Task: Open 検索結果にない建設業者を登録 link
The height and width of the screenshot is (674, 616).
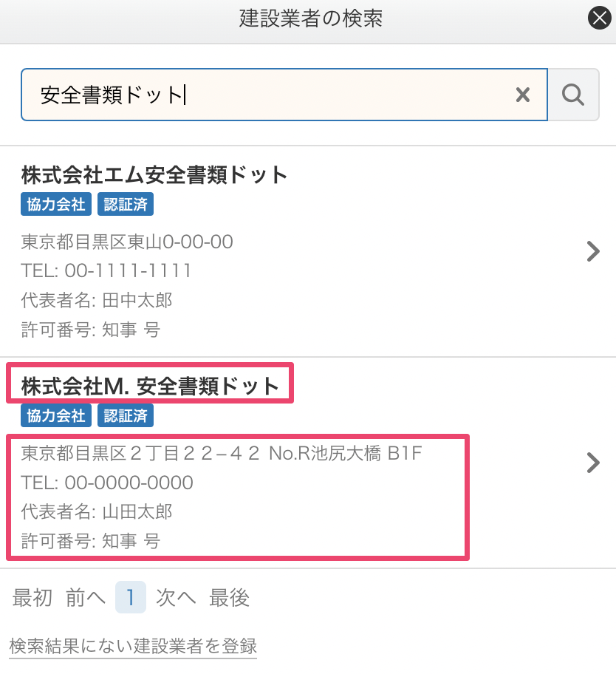Action: pos(133,646)
